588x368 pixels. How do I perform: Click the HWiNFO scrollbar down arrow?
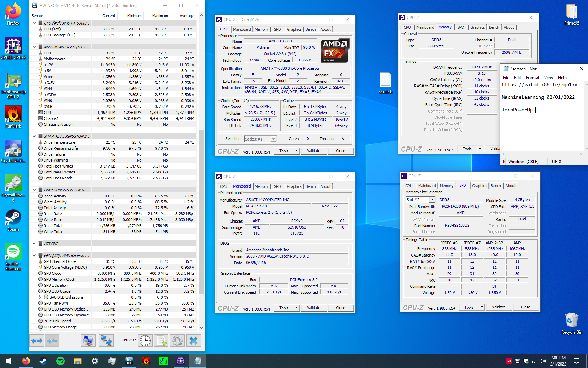[201, 328]
